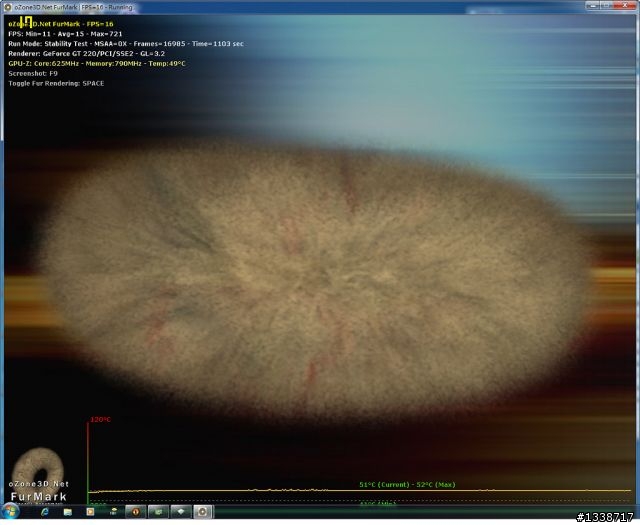
Task: Click the yellow temperature graph line
Action: 359,490
